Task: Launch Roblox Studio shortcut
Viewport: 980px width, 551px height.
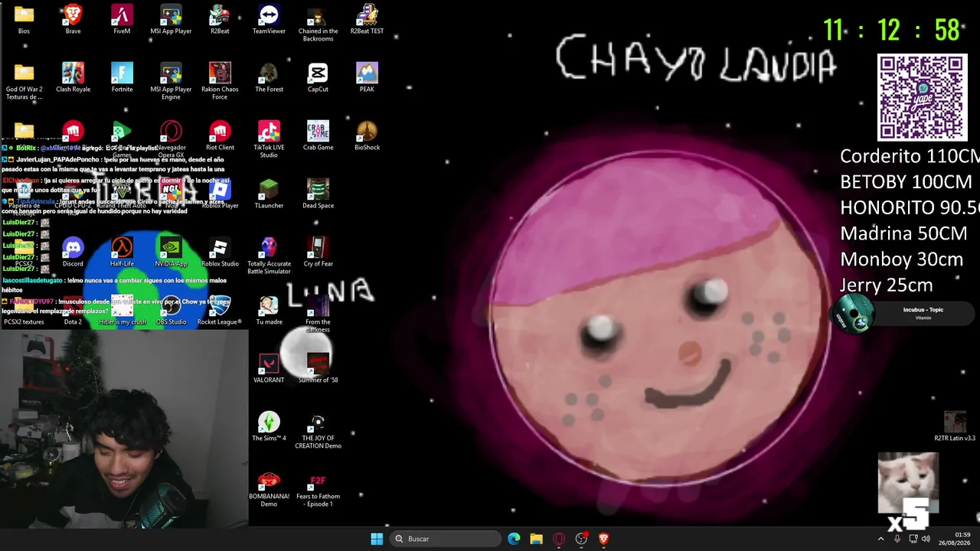Action: coord(220,252)
